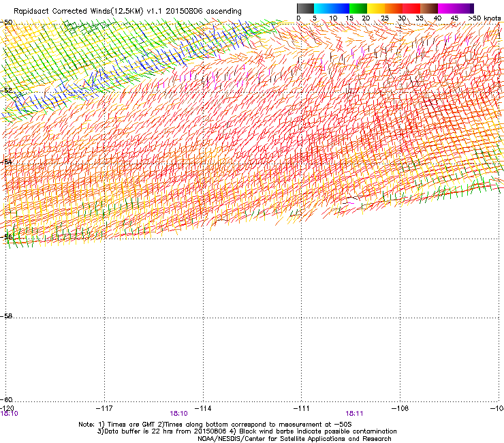Select the cyan-blue 5-15 knots color band
The image size is (504, 443).
(332, 8)
